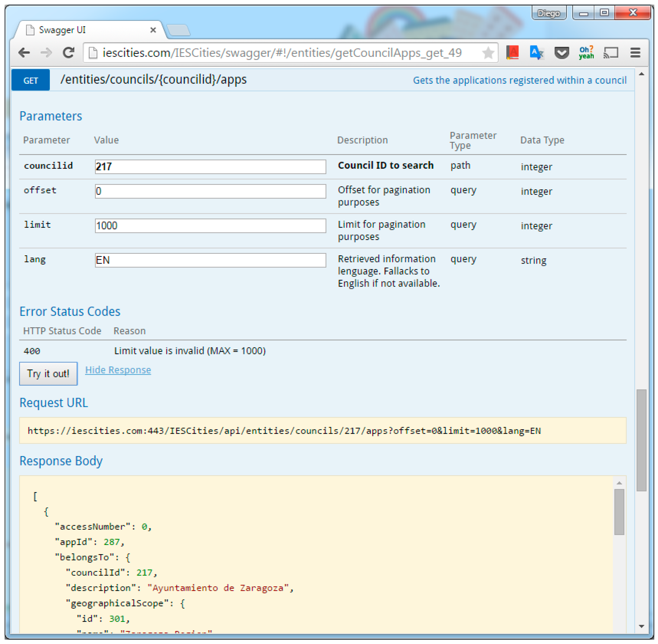Viewport: 658px width, 644px height.
Task: Click the Cast screen icon
Action: [x=611, y=53]
